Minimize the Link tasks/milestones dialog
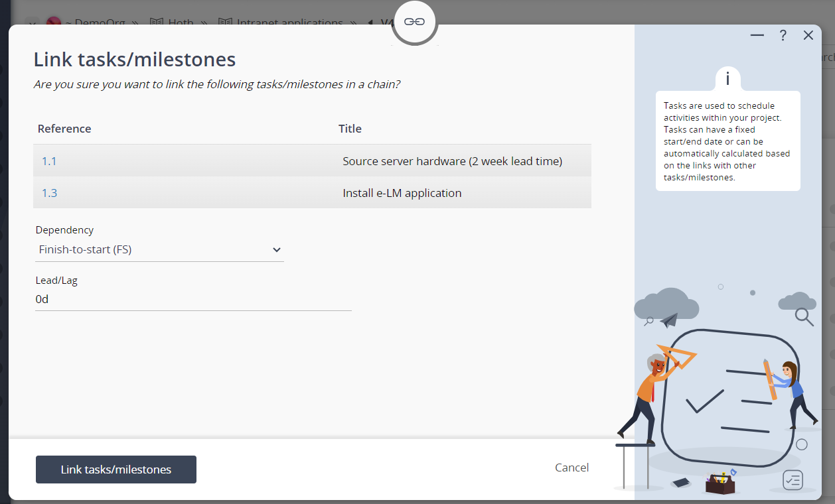 [757, 36]
